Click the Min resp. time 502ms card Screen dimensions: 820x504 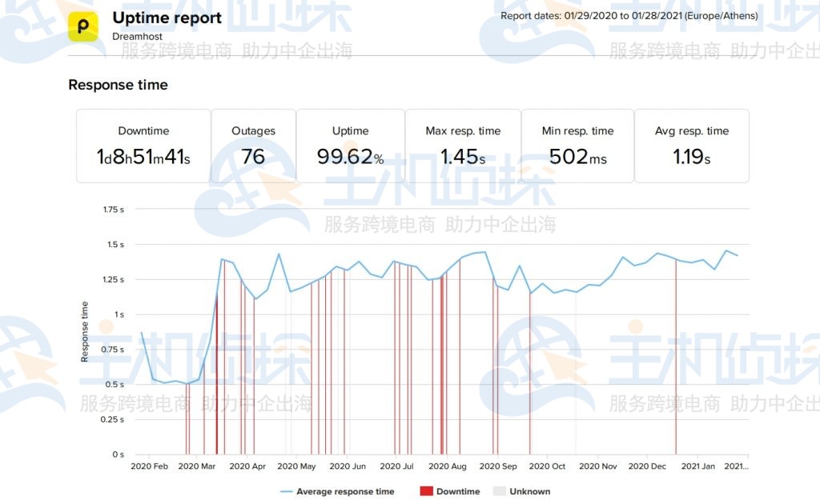click(x=577, y=146)
